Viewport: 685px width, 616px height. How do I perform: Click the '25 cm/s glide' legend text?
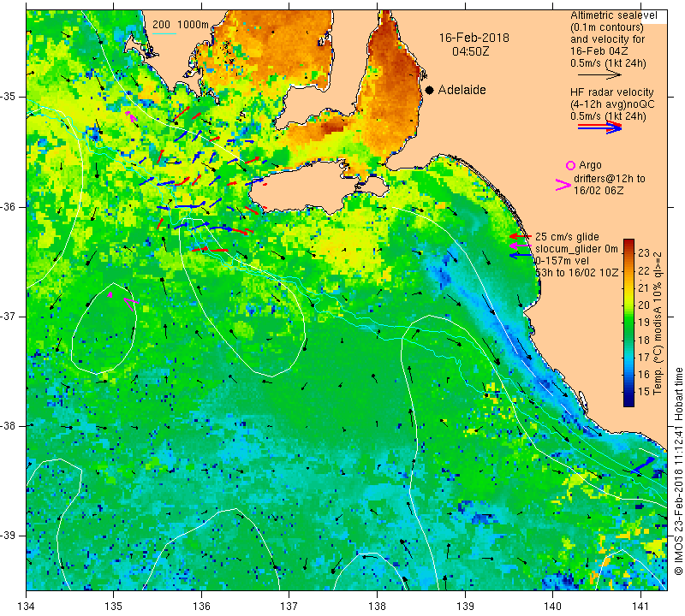[567, 237]
